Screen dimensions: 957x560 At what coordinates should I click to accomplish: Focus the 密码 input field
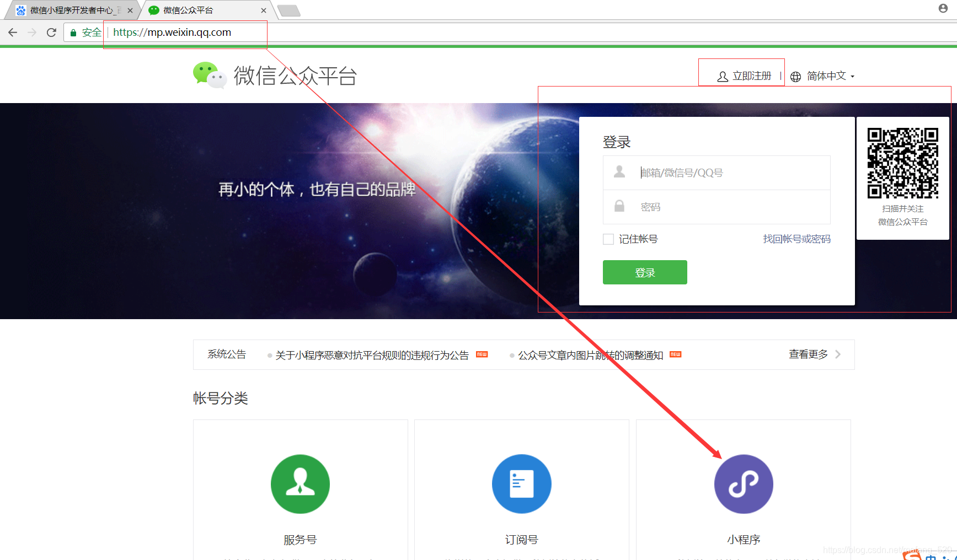click(717, 207)
